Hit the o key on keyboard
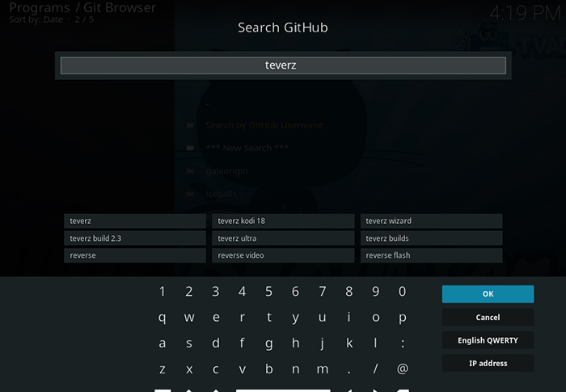 tap(376, 318)
